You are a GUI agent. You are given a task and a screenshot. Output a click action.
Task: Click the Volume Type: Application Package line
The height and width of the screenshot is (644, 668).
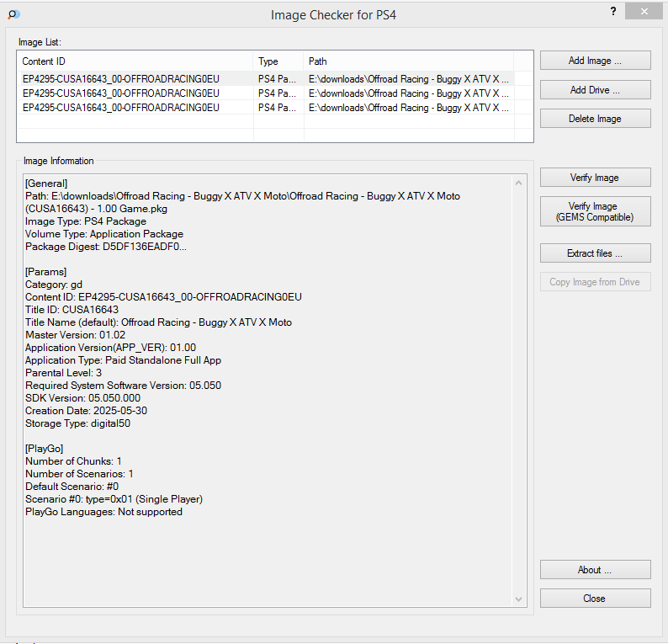coord(104,234)
